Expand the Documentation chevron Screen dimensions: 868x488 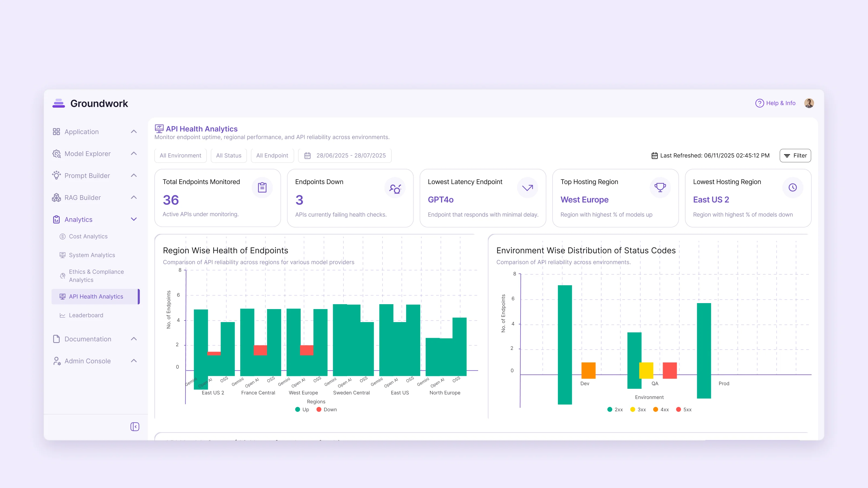pos(134,339)
